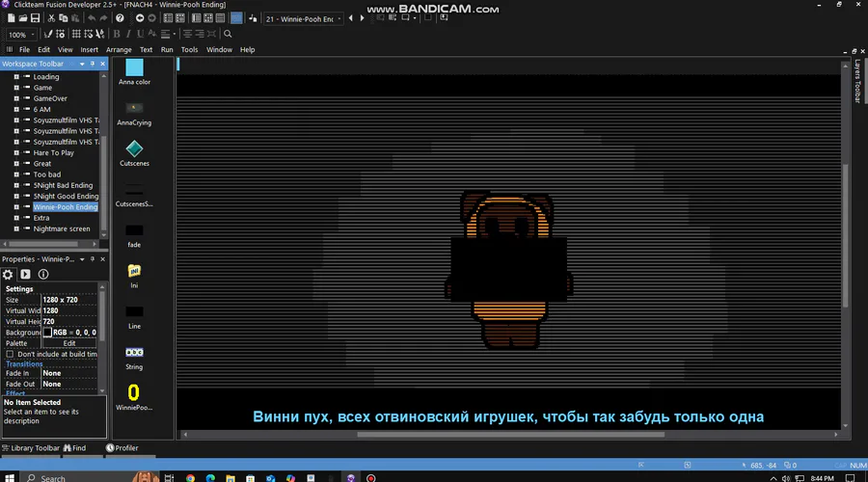Go to previous frame arrow

pos(350,18)
